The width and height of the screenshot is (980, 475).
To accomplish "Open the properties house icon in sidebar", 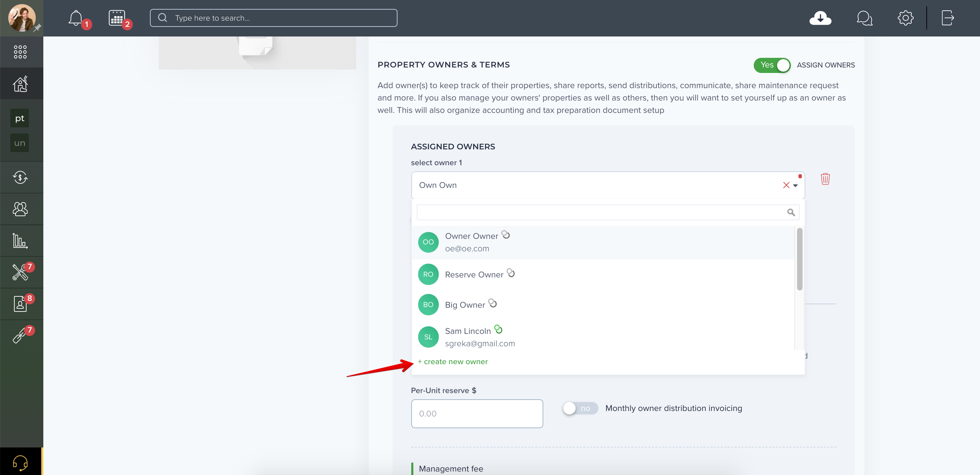I will click(21, 83).
